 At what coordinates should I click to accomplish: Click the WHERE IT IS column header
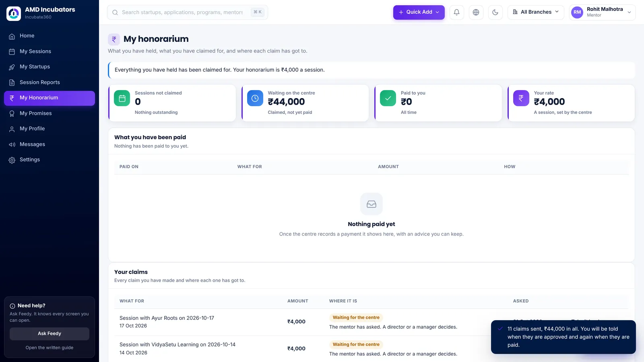click(x=343, y=301)
